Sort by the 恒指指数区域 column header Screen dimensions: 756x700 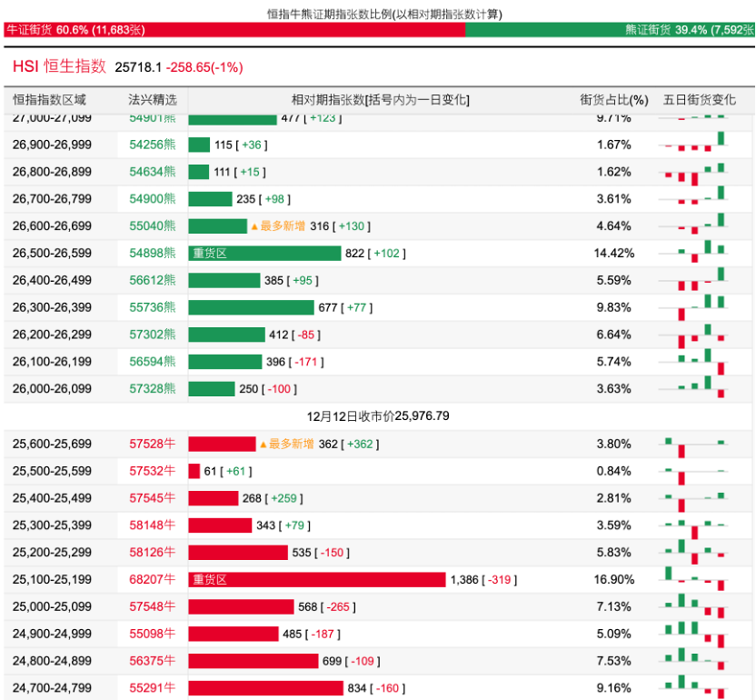pos(49,100)
